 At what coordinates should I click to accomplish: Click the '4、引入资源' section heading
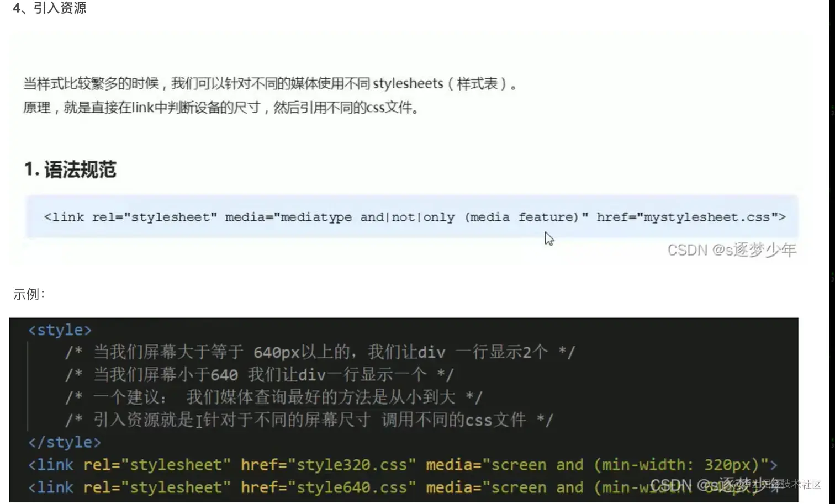(50, 8)
